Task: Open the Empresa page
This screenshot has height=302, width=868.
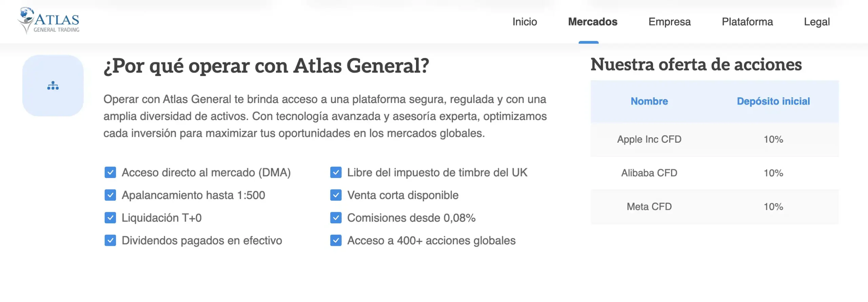Action: coord(669,22)
